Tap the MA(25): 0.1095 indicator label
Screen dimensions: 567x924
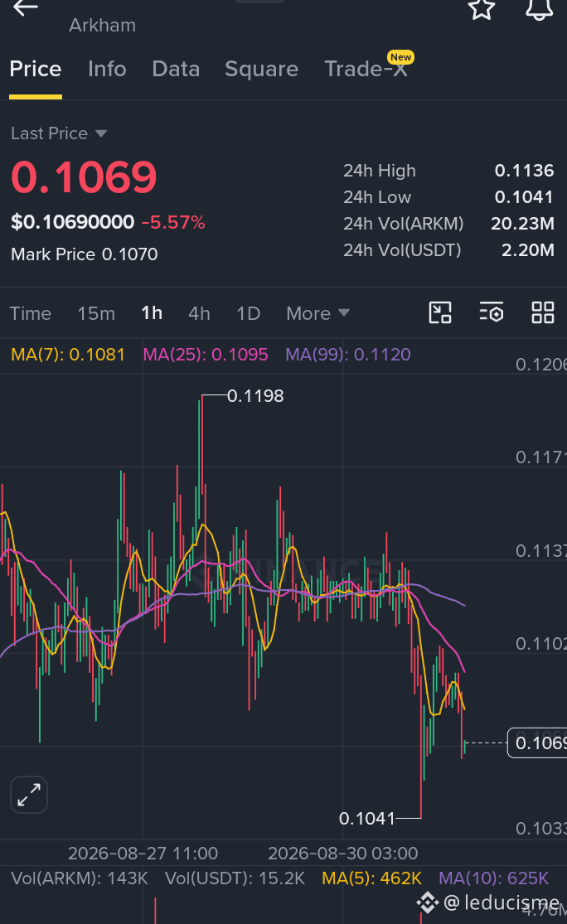[206, 355]
